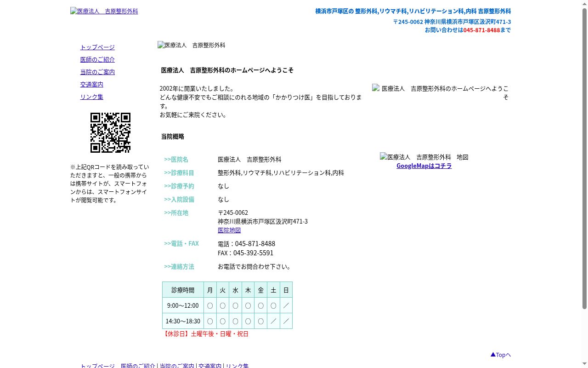Click the >>診療科目 label
The image size is (588, 368).
point(179,172)
